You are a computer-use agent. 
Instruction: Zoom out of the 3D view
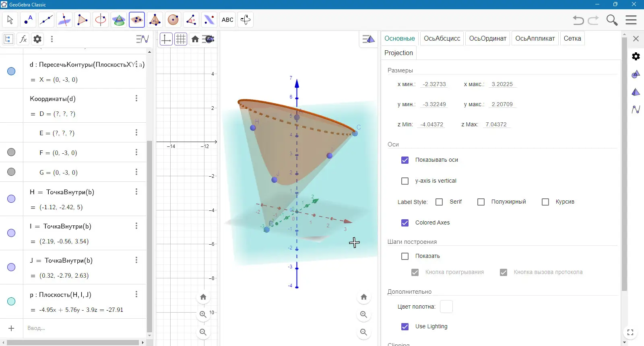(x=364, y=332)
